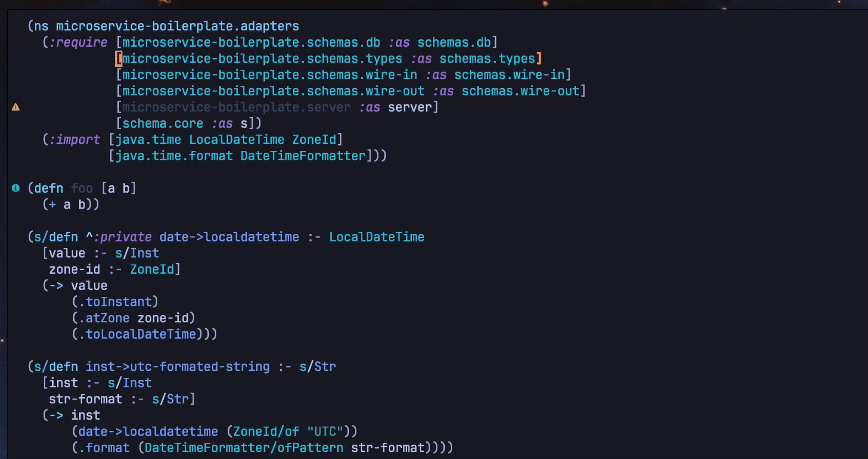Click microservice-boilerplate.schemas.wire-out namespace

273,91
